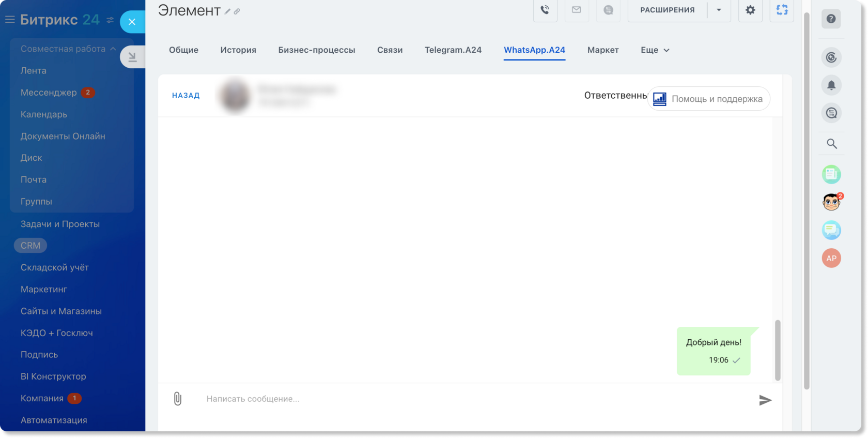Open BI Конструктор in sidebar

(53, 376)
